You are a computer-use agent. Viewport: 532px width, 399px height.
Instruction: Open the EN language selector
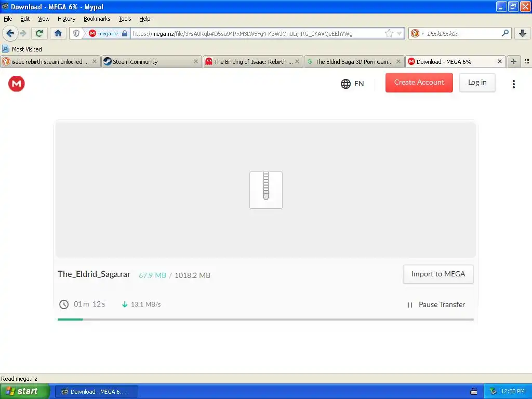click(x=352, y=84)
